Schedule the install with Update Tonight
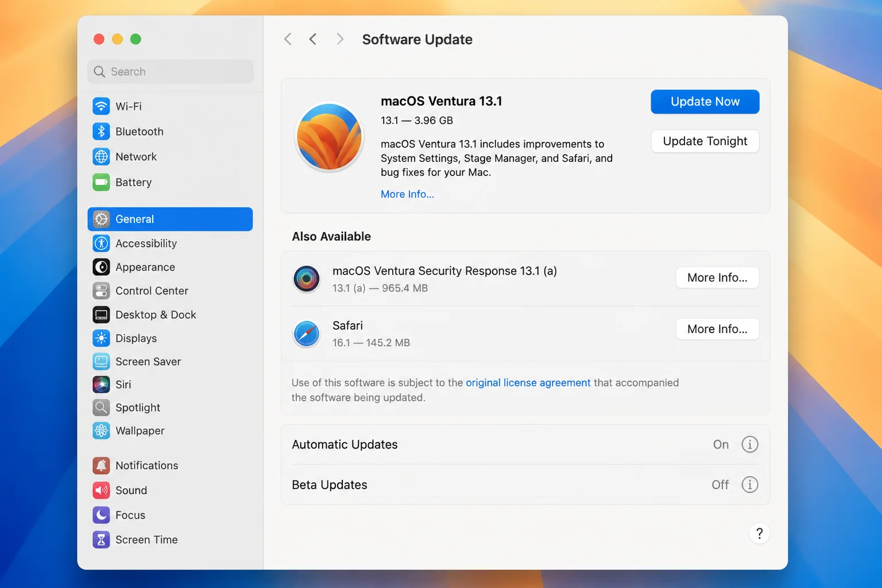The width and height of the screenshot is (882, 588). (705, 141)
